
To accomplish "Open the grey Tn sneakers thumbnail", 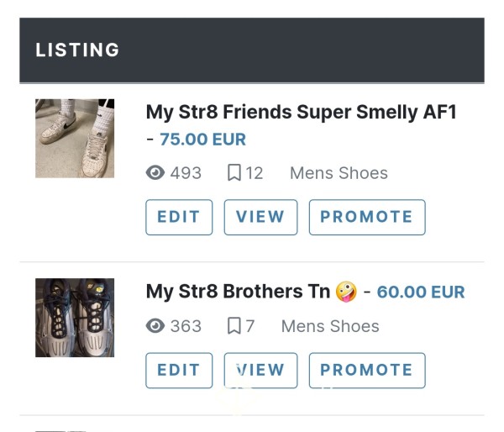I will (75, 318).
